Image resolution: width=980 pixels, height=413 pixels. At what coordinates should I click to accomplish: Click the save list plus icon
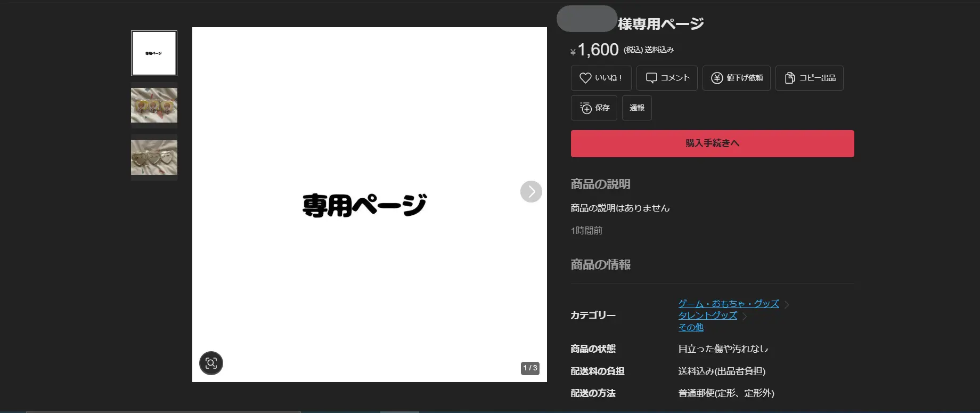(586, 108)
